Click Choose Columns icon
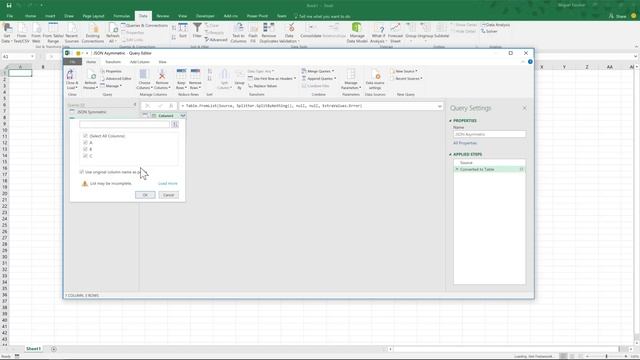The height and width of the screenshot is (360, 640). pos(144,75)
